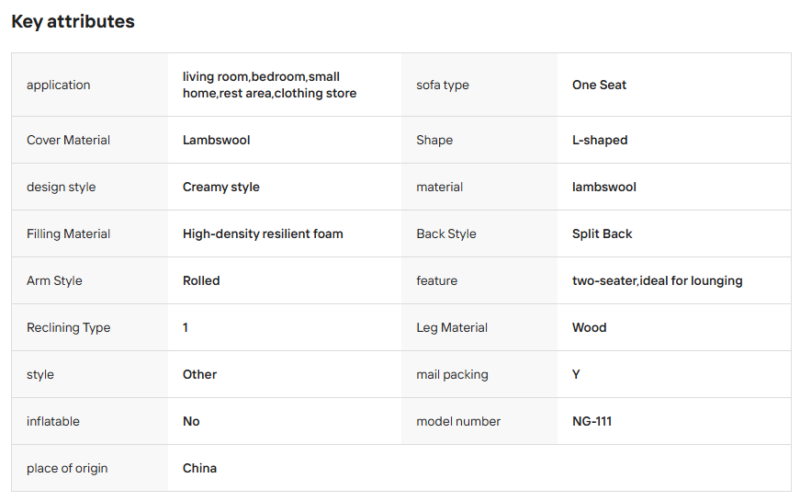The image size is (800, 501).
Task: Select the lowercase lambswool material value
Action: click(x=604, y=187)
